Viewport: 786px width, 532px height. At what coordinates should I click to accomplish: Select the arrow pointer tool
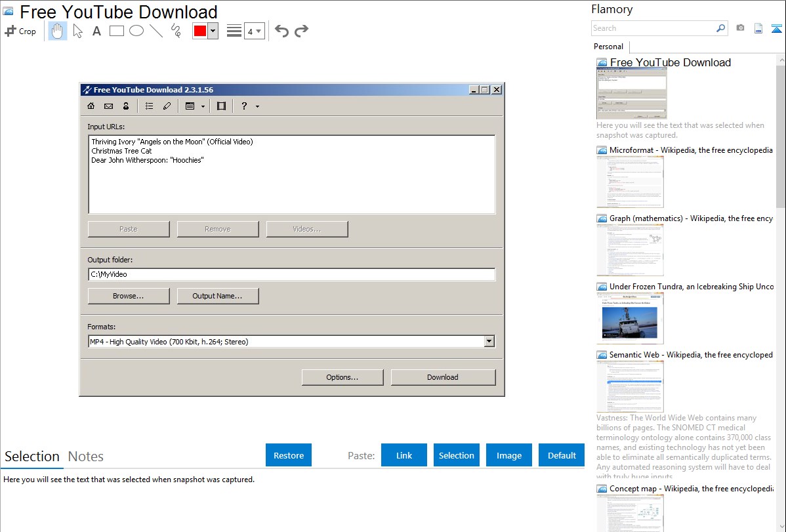click(78, 31)
